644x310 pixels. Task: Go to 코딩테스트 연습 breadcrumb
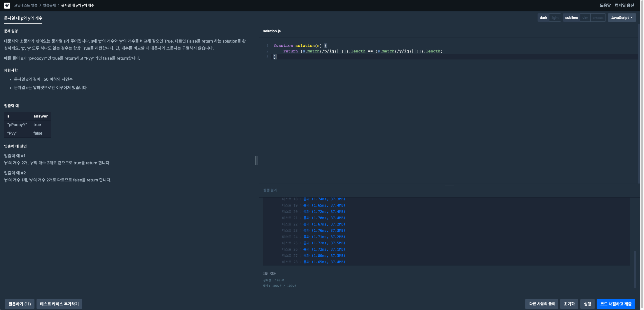point(26,5)
